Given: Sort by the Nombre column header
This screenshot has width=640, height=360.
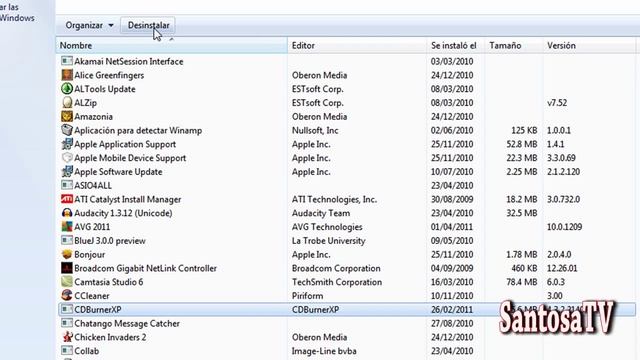Looking at the screenshot, I should [171, 45].
